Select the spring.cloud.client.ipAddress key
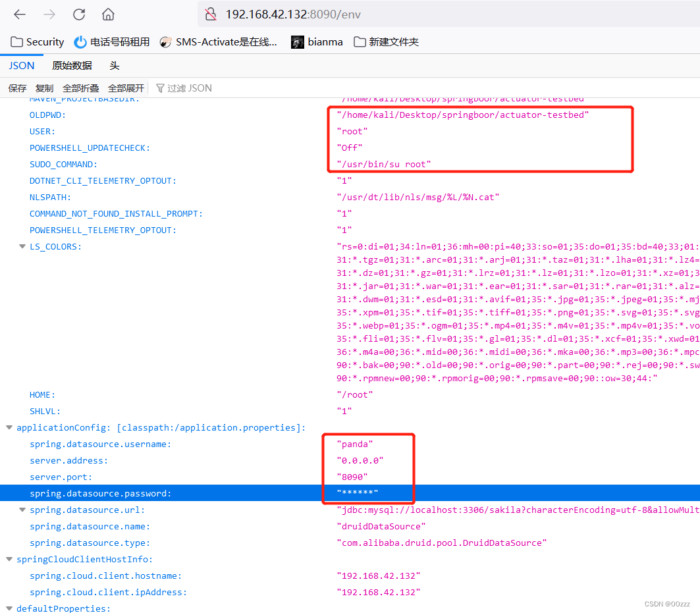The image size is (700, 613). pos(108,593)
